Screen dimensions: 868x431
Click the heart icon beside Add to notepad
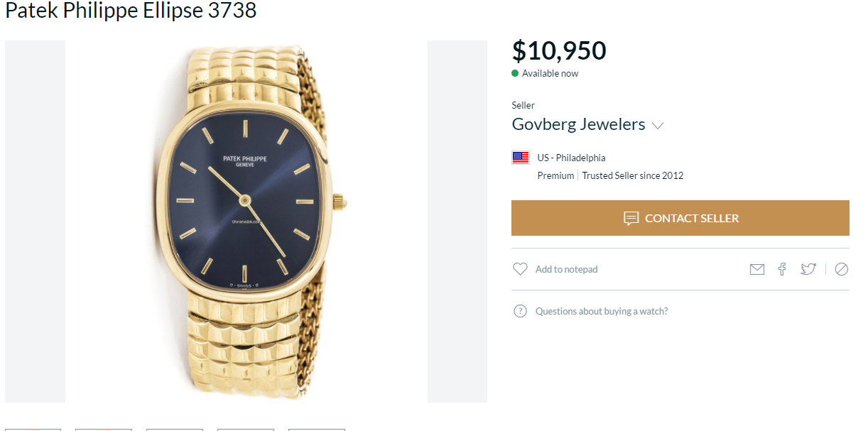tap(520, 269)
